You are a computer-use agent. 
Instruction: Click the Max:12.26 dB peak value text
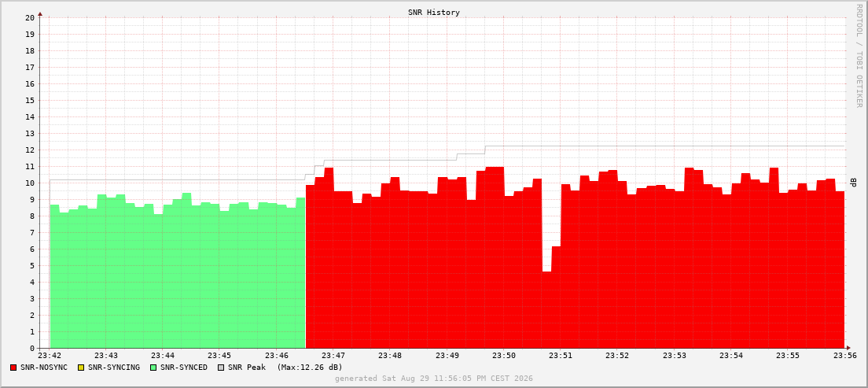310,368
